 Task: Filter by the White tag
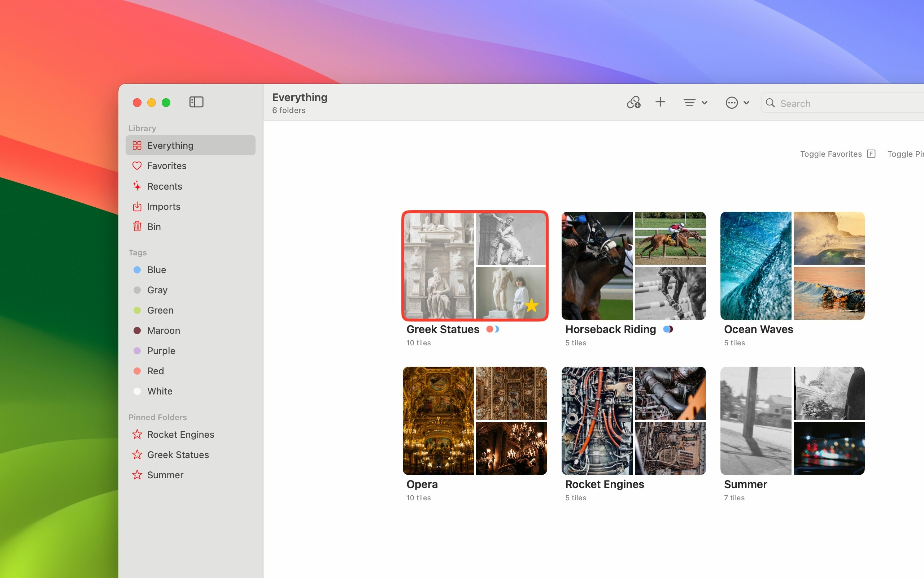[x=191, y=391]
